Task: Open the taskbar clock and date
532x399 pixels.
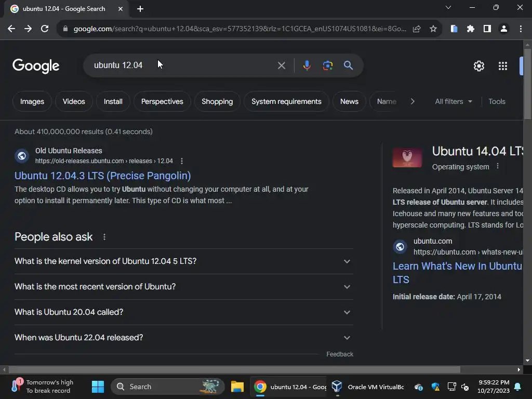Action: [x=494, y=387]
